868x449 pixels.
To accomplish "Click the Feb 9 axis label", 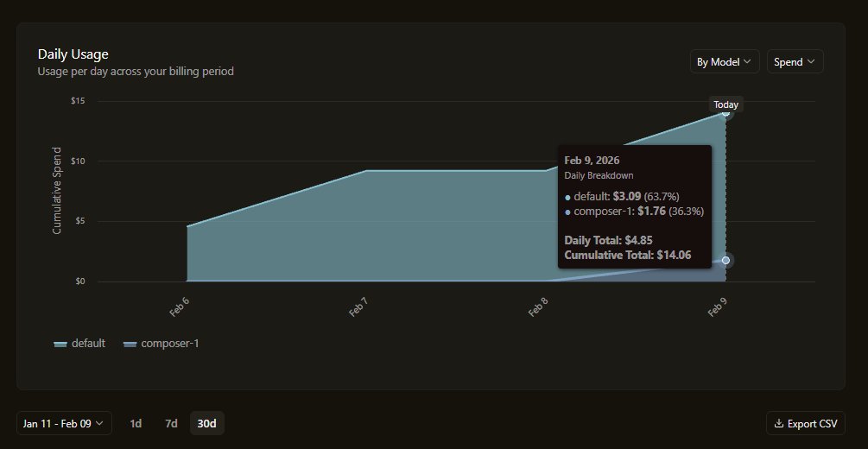I will click(x=718, y=307).
